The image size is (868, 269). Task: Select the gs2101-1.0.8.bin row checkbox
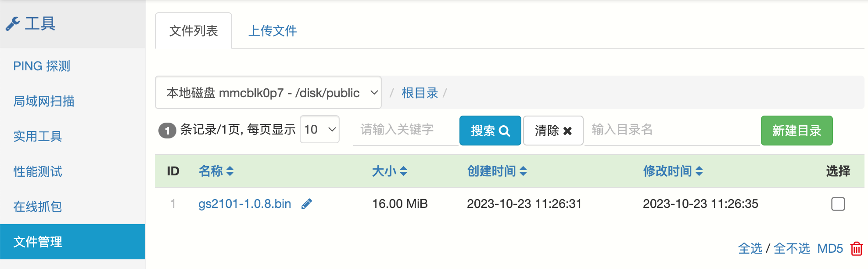tap(838, 204)
